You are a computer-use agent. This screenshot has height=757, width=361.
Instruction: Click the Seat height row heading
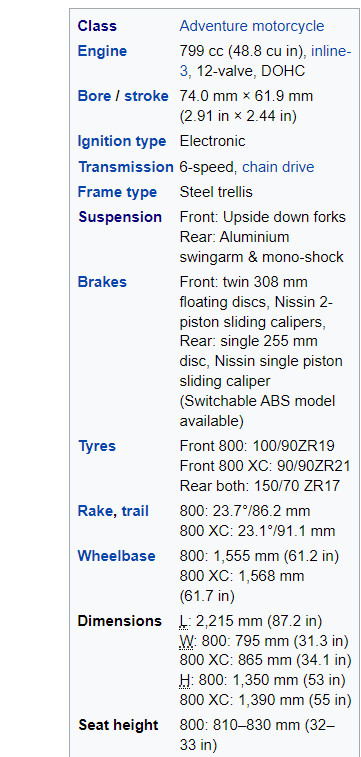coord(118,725)
